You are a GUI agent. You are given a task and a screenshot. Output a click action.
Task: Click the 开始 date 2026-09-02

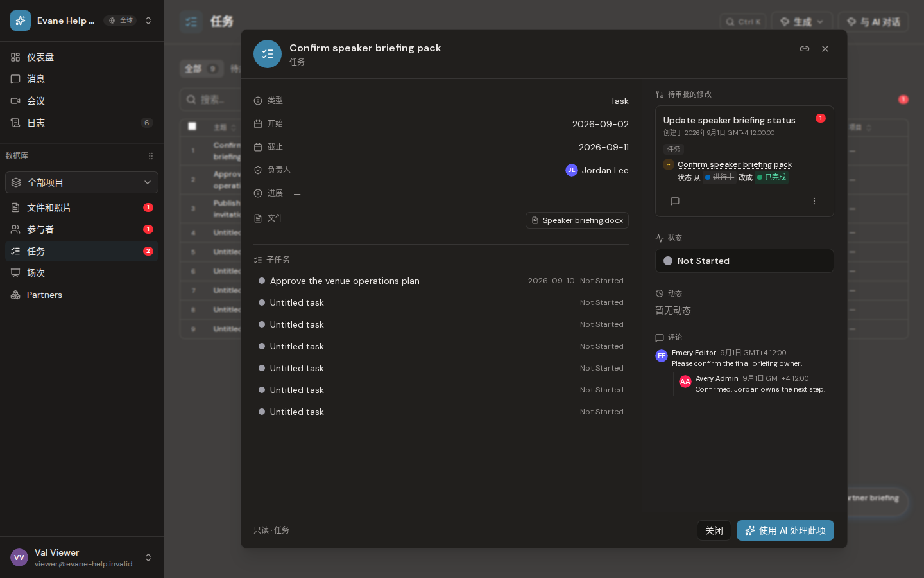(x=601, y=124)
